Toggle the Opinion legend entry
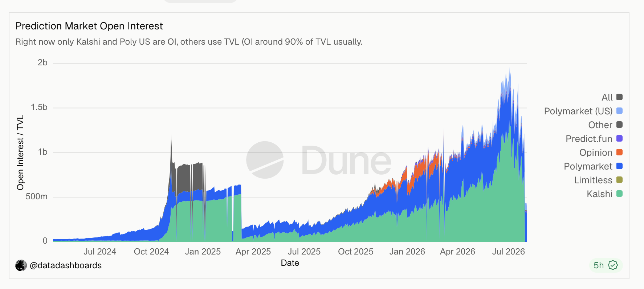The image size is (644, 289). coord(601,152)
